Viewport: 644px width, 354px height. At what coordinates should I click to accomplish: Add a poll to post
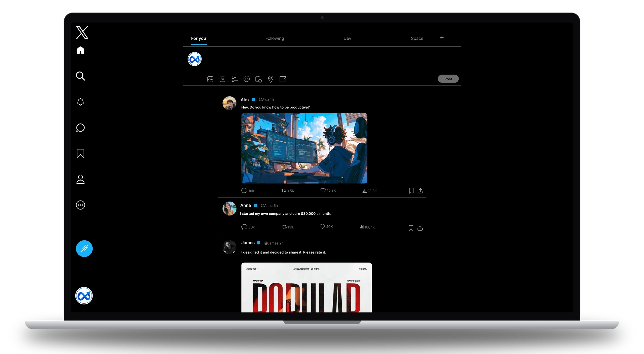click(x=235, y=79)
